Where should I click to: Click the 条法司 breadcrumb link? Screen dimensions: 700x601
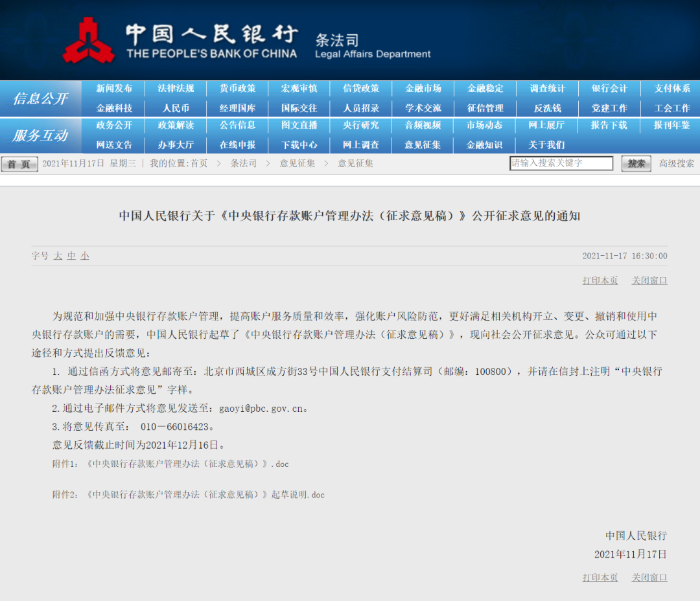[x=244, y=164]
